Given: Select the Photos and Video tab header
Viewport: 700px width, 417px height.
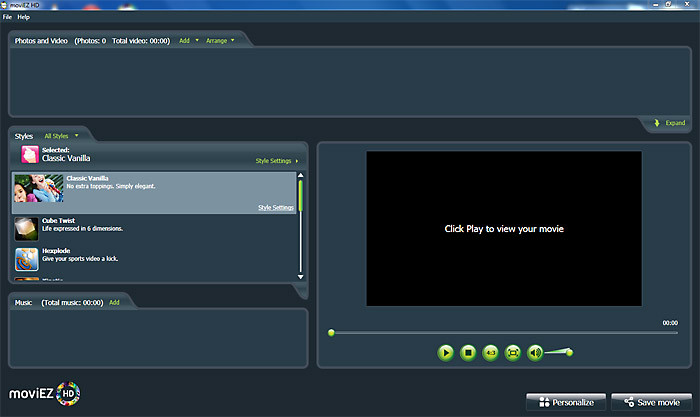Looking at the screenshot, I should [x=41, y=41].
